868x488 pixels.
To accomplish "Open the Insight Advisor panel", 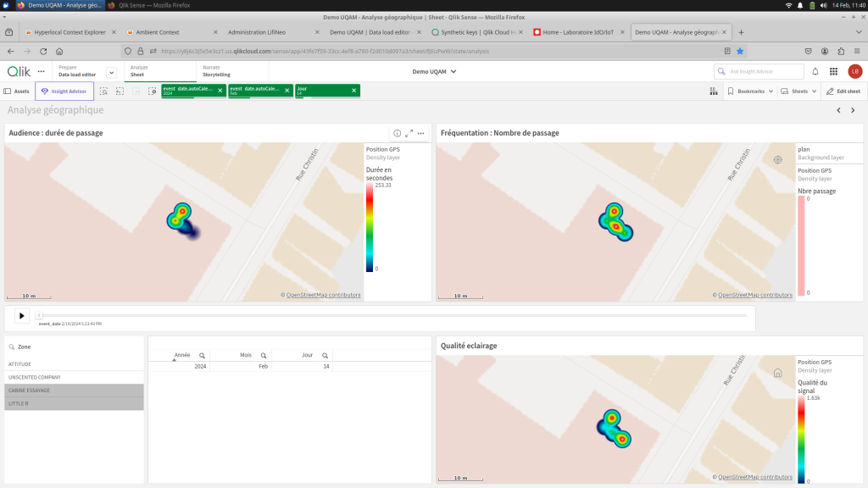I will click(x=64, y=91).
